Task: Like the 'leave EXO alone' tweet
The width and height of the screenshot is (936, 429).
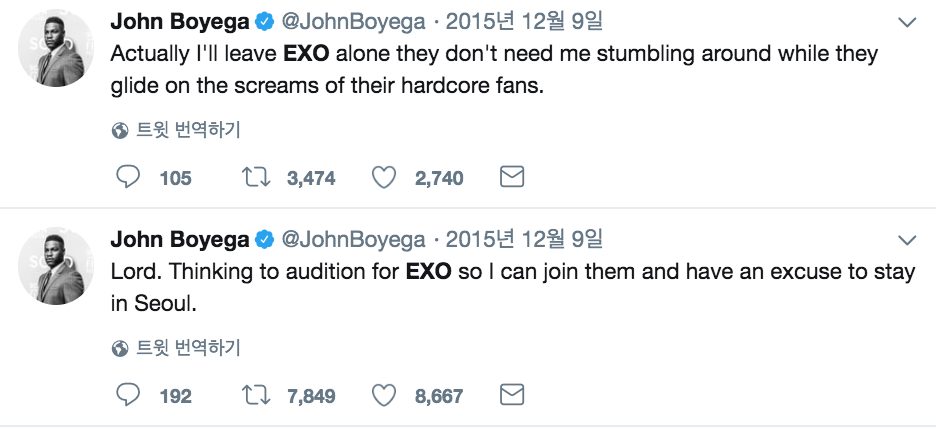Action: click(x=384, y=178)
